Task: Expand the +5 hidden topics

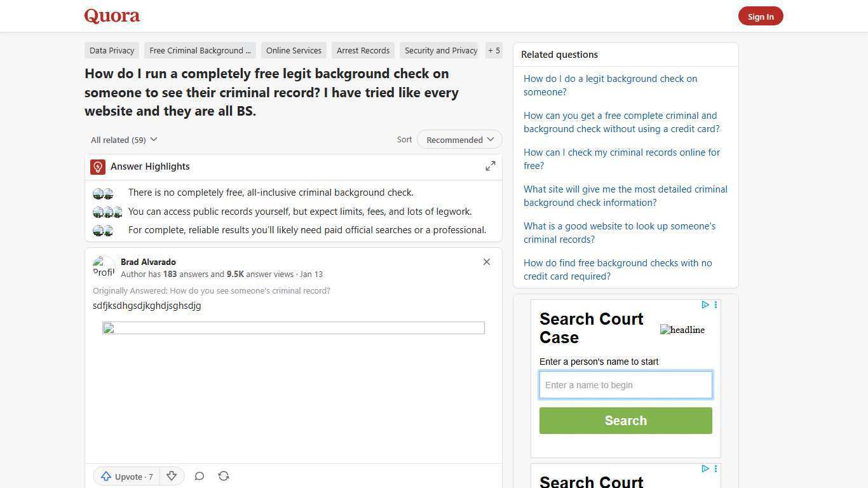Action: point(494,50)
